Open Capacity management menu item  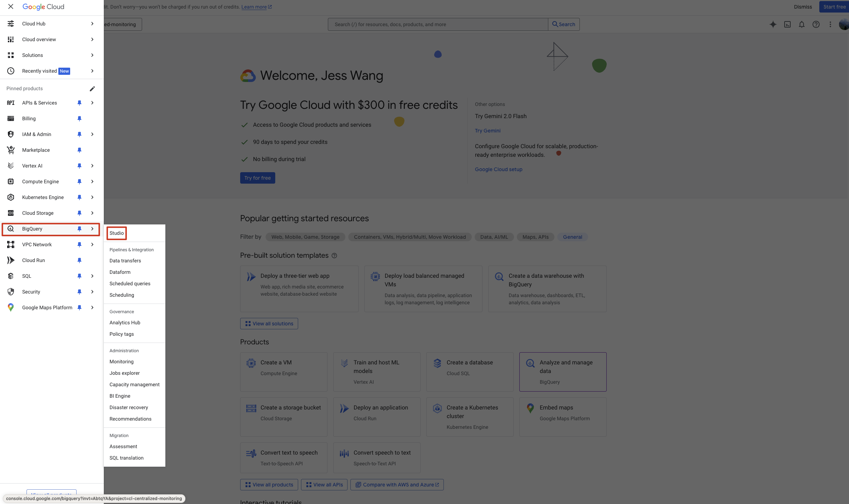[135, 384]
